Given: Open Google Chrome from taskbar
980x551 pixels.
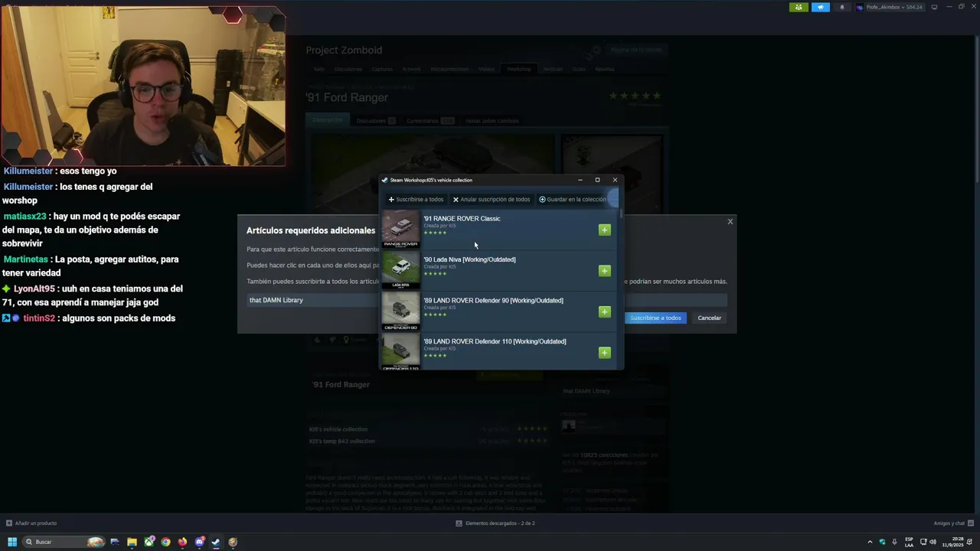Looking at the screenshot, I should click(x=165, y=542).
